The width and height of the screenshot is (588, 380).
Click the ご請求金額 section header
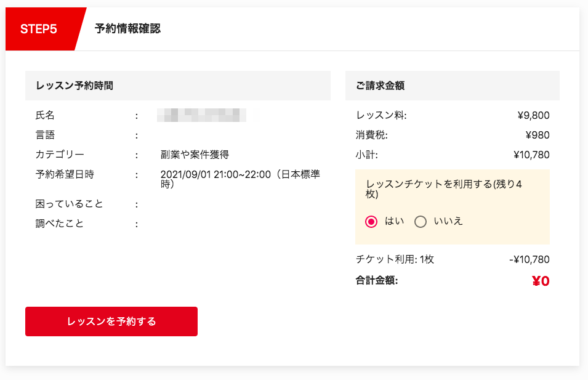click(380, 86)
